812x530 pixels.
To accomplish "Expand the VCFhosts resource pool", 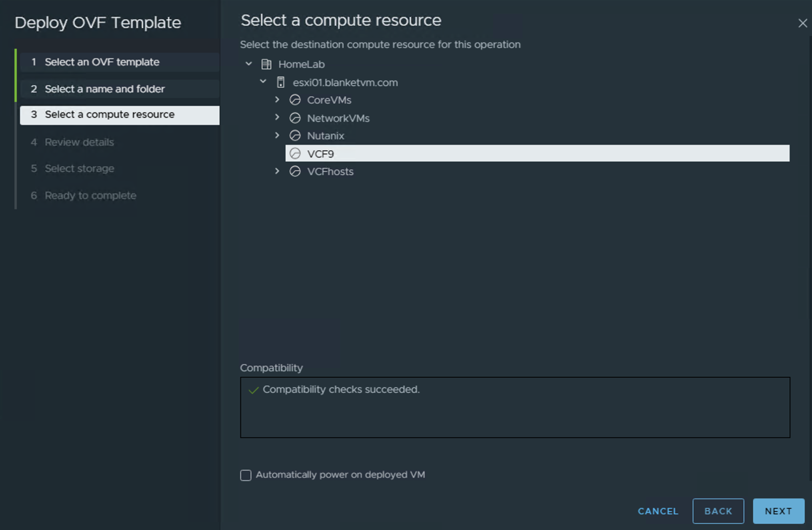I will tap(277, 171).
